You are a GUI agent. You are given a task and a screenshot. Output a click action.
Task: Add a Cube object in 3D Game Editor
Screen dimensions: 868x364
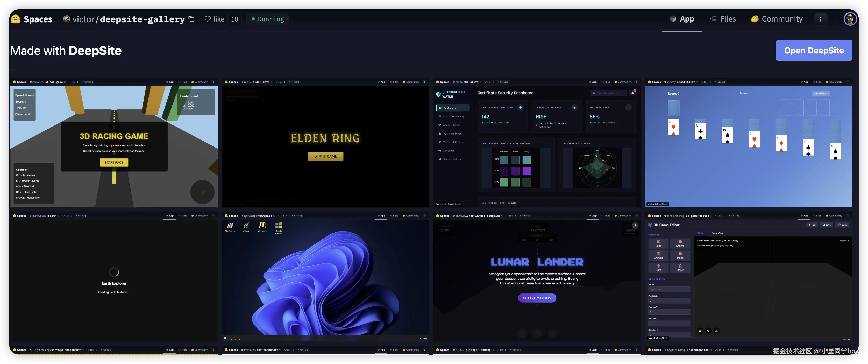coord(658,243)
